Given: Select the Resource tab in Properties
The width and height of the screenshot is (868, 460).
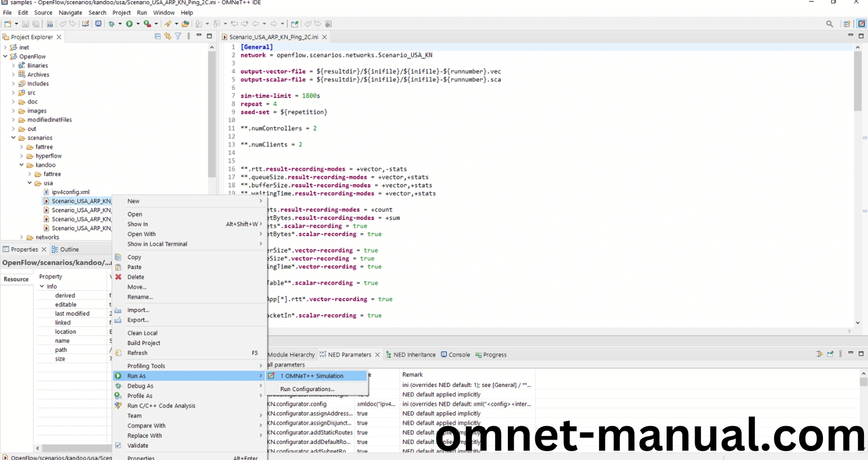Looking at the screenshot, I should click(x=16, y=279).
